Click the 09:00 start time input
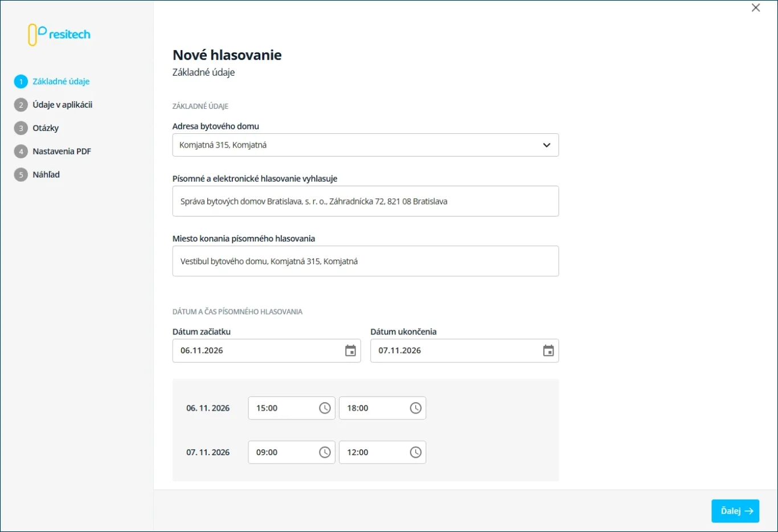The width and height of the screenshot is (778, 532). [292, 452]
